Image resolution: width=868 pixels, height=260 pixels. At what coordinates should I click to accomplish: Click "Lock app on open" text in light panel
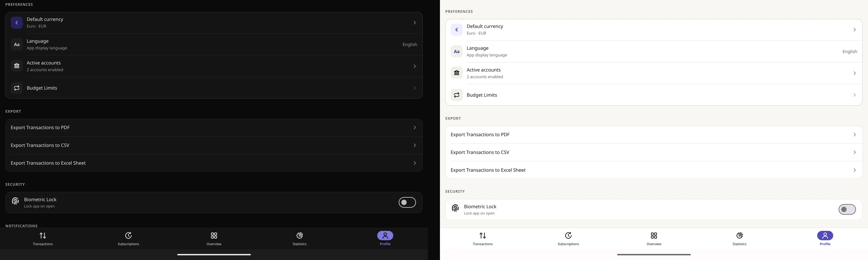479,214
